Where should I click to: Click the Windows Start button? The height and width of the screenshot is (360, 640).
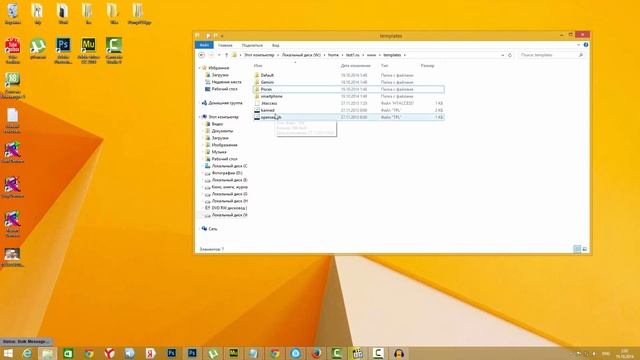coord(8,353)
